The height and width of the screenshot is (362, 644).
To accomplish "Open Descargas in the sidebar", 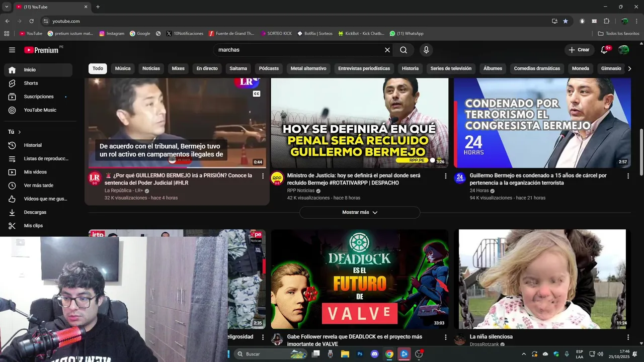I will [x=38, y=212].
